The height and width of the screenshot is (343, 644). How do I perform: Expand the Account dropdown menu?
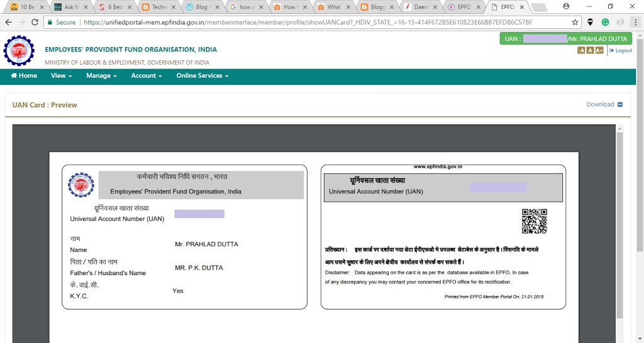click(146, 75)
